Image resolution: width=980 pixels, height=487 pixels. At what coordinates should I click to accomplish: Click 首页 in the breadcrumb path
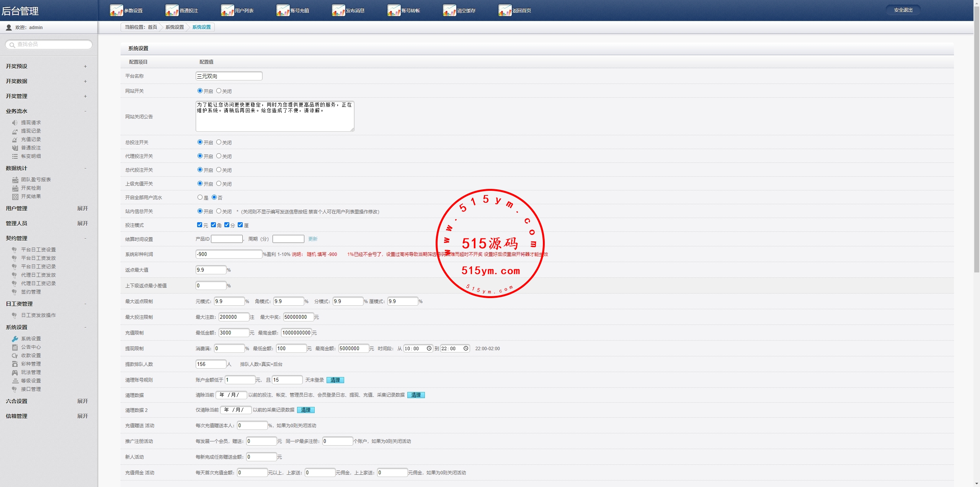(152, 27)
